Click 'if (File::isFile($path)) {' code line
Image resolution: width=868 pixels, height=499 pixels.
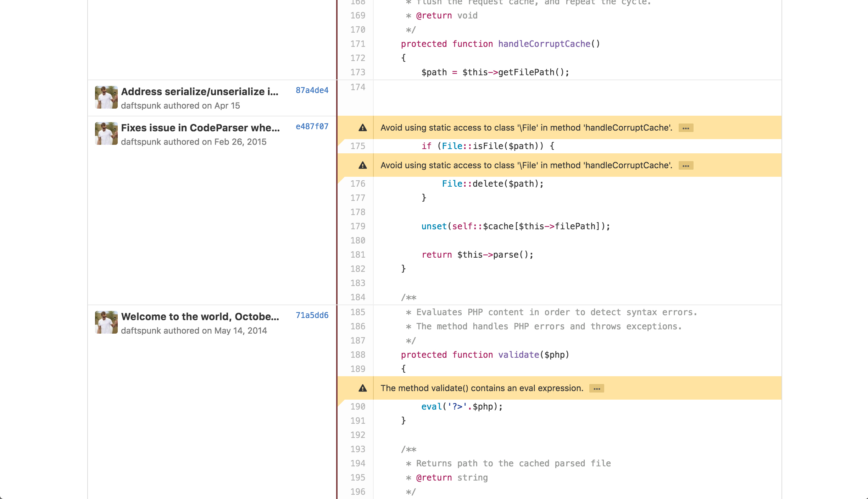coord(488,146)
